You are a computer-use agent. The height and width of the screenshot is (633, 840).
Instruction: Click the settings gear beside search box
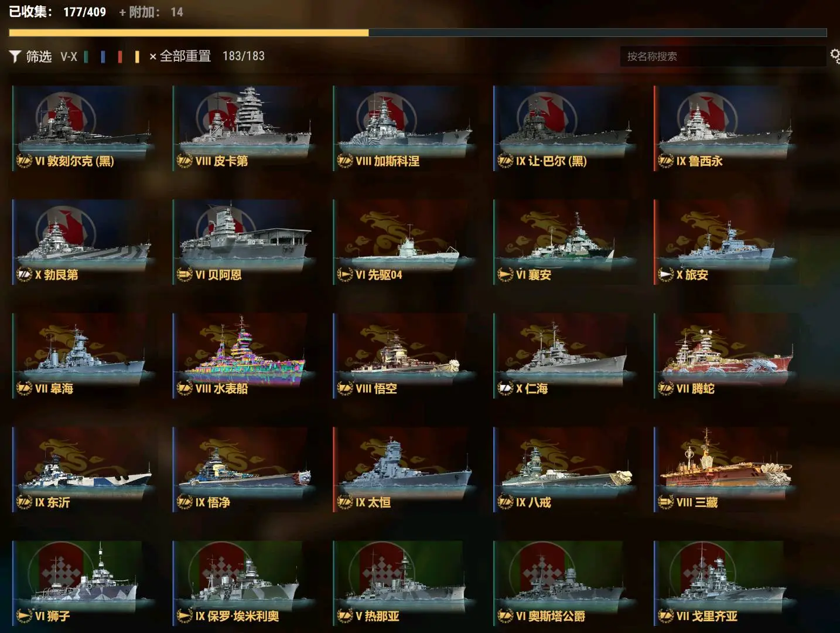835,56
